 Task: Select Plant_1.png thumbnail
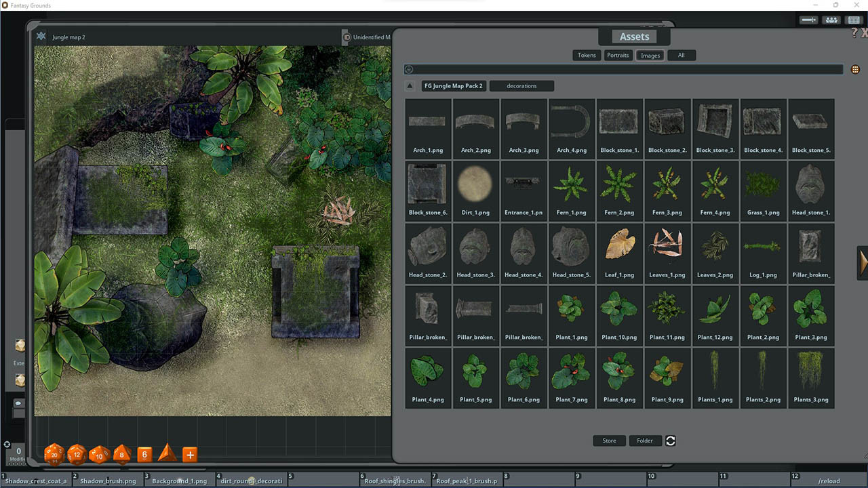[x=572, y=316]
